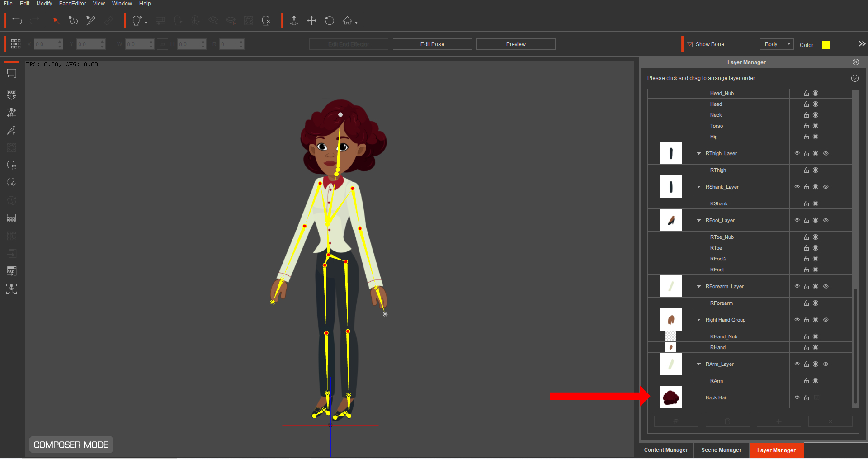Click the Back to Stage icon
868x459 pixels.
12,74
